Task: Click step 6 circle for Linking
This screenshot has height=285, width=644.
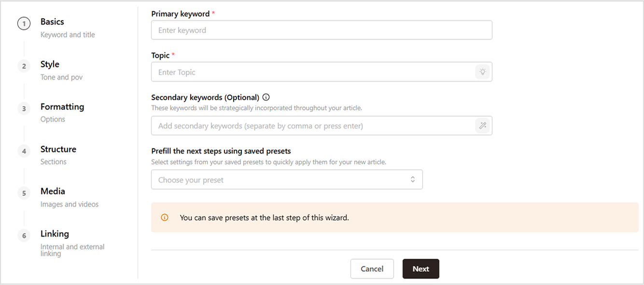Action: [24, 236]
